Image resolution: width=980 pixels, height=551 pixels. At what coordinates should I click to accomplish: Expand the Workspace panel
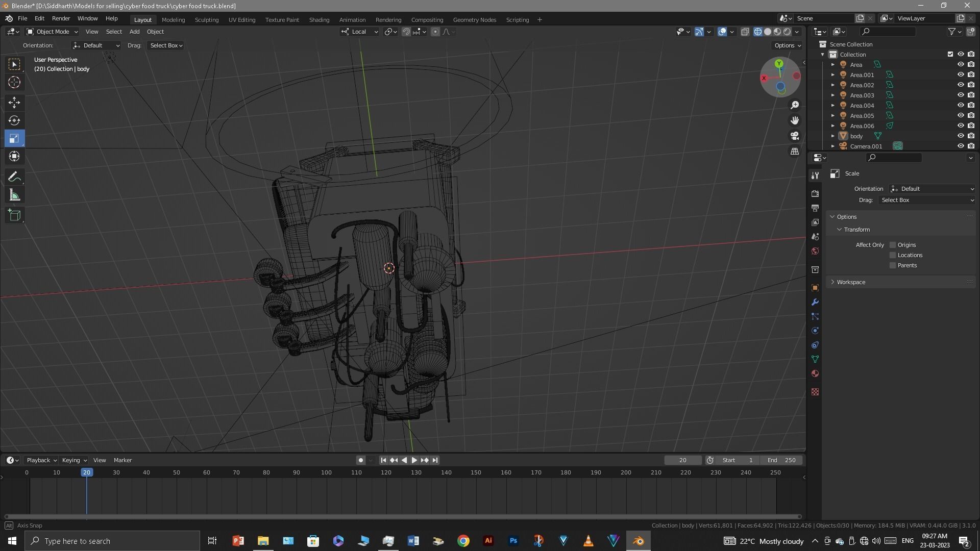(x=851, y=282)
